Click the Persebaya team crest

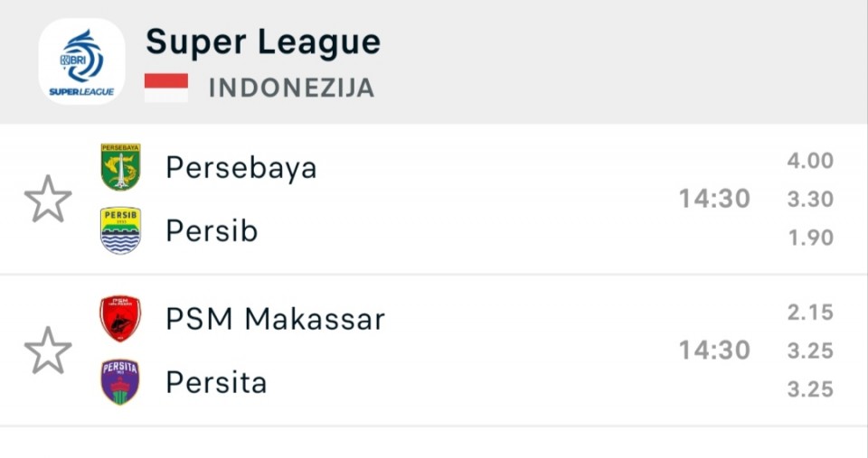tap(120, 167)
